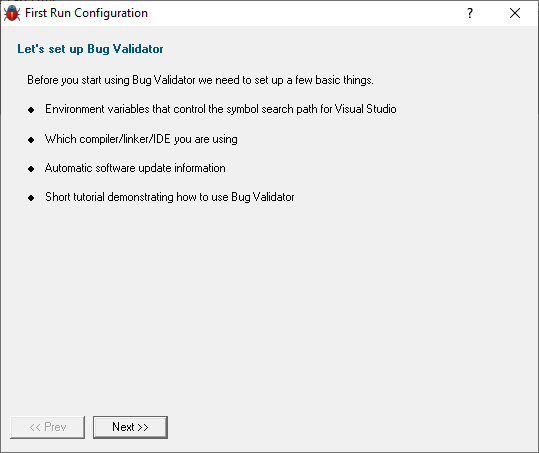This screenshot has height=453, width=539.
Task: Click the words Bug Validator ending last bullet
Action: [263, 197]
